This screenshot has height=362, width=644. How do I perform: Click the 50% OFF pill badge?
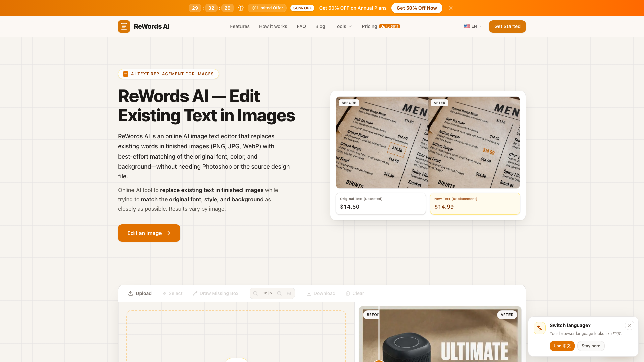302,8
